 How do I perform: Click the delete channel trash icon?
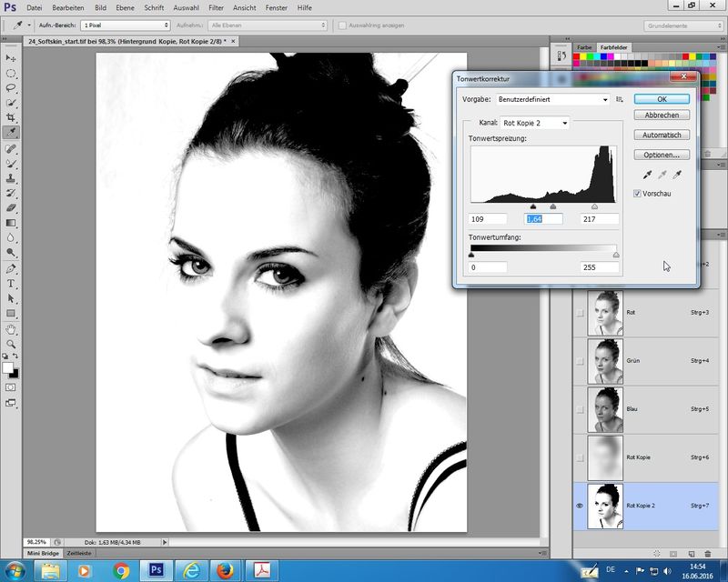click(708, 553)
